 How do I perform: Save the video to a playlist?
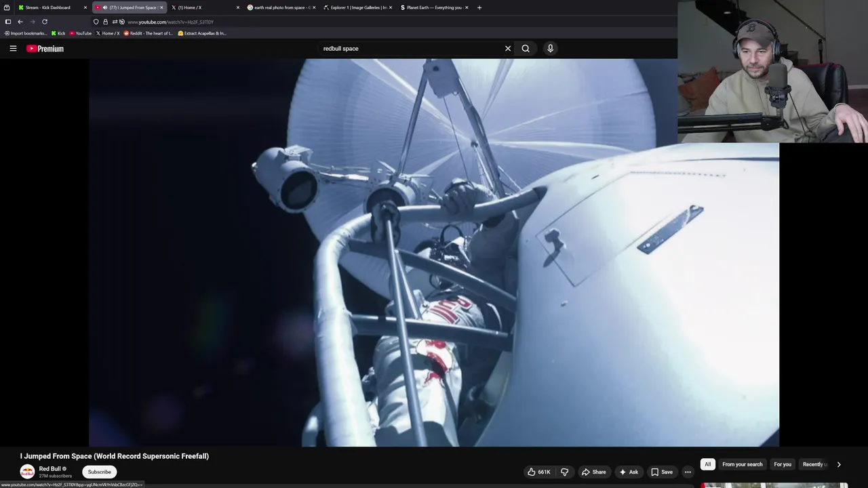[662, 472]
